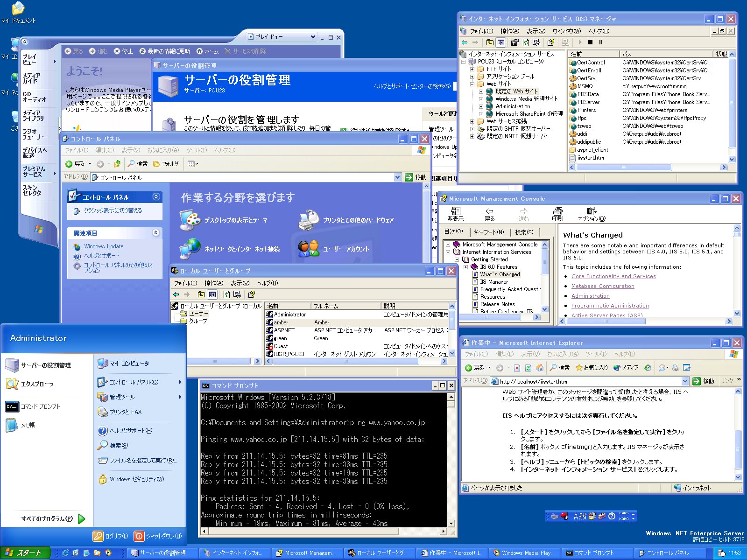Click Programmatic Administration link
Screen dimensions: 747x560
click(610, 306)
